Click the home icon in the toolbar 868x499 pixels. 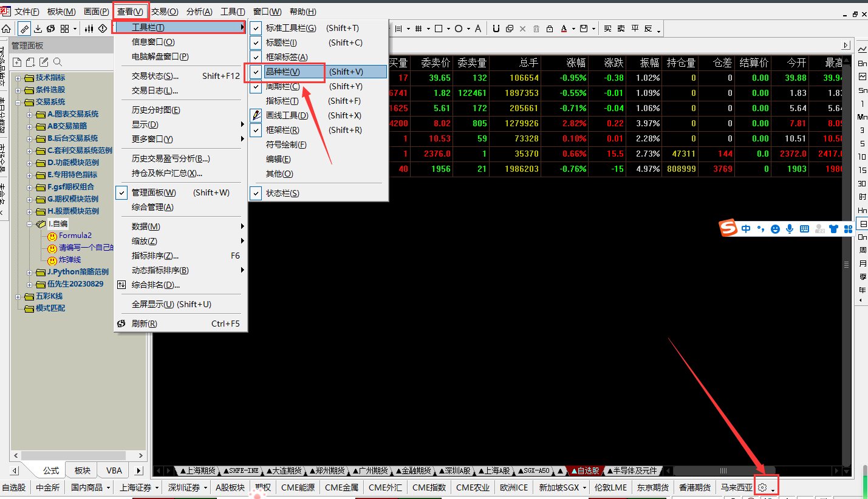(7, 29)
